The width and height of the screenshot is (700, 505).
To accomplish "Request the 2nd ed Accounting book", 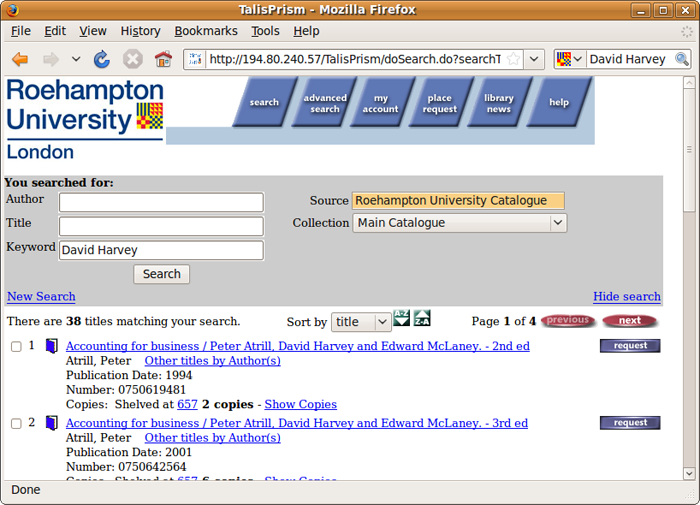I will tap(630, 346).
